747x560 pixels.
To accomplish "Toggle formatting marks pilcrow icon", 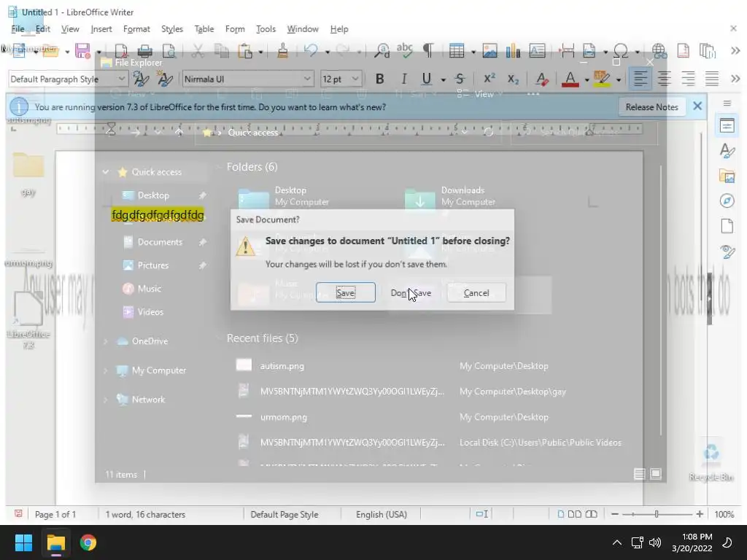I will pos(428,50).
